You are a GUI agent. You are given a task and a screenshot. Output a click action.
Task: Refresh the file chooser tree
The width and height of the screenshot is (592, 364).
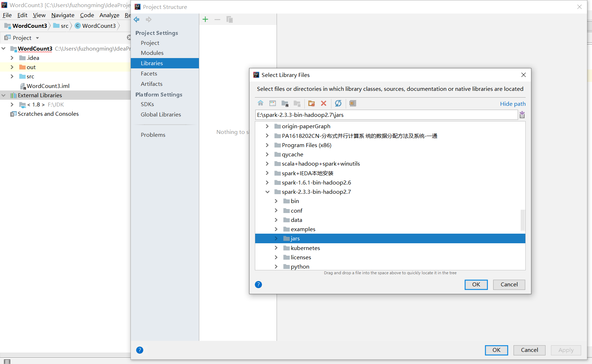[x=338, y=103]
